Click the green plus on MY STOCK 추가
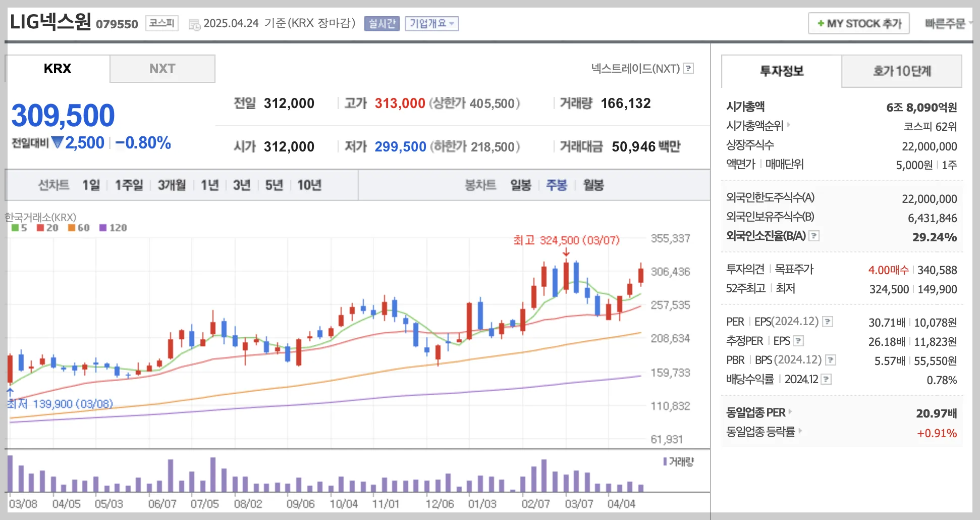Image resolution: width=980 pixels, height=520 pixels. [821, 23]
